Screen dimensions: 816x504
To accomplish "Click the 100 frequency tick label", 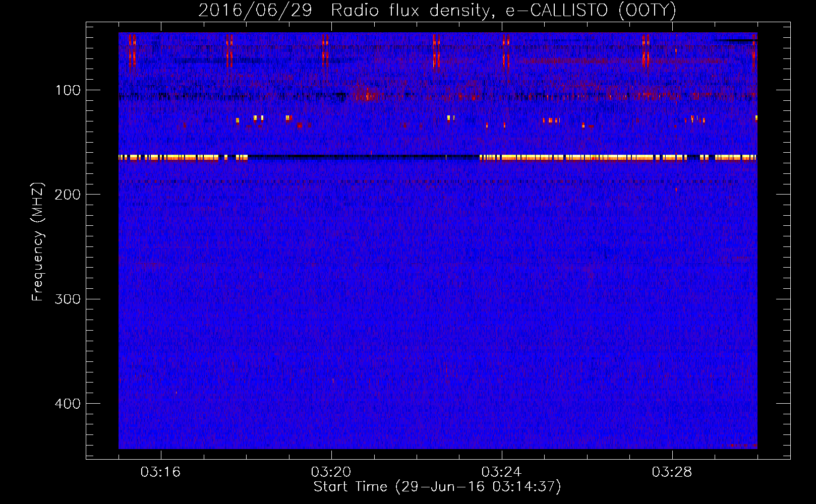I will 68,90.
